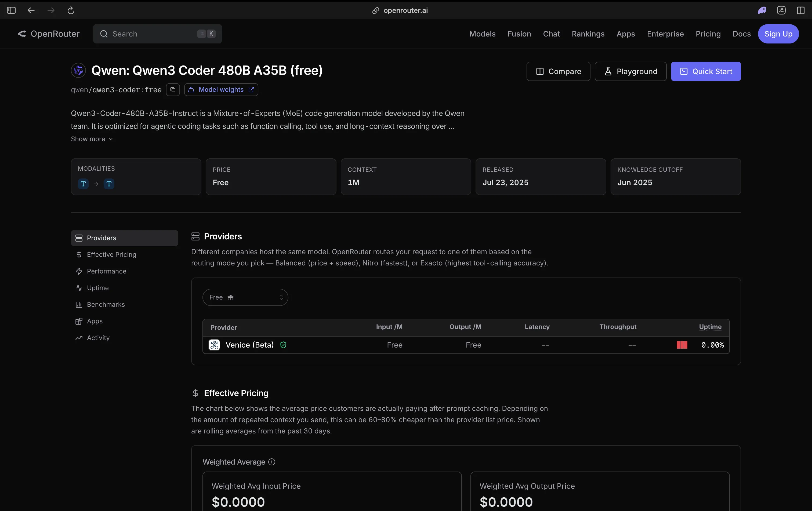Click the Qwen model avatar icon
This screenshot has width=812, height=511.
point(78,70)
